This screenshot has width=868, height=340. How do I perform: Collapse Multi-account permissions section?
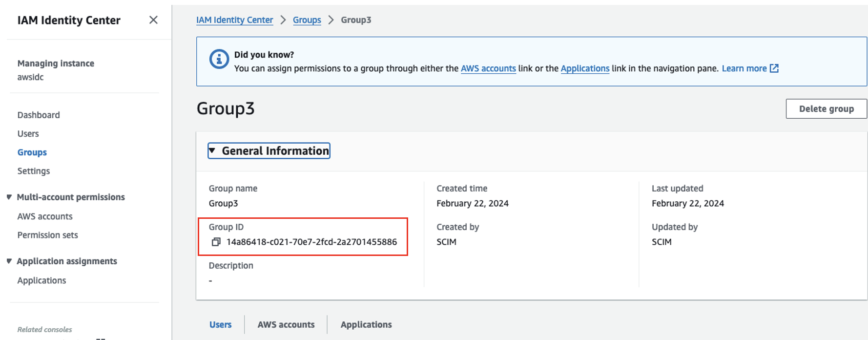point(9,197)
